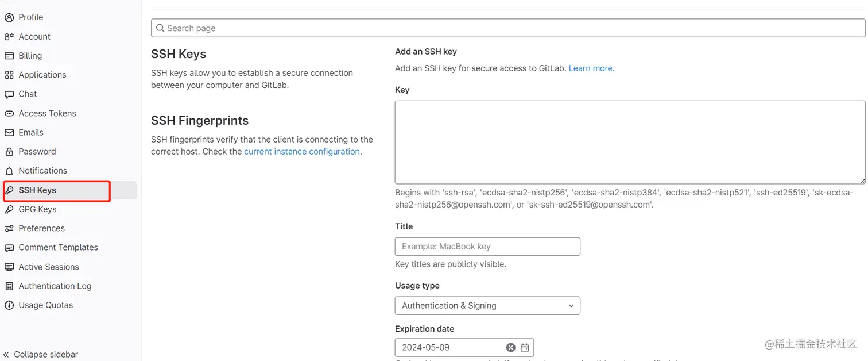The height and width of the screenshot is (361, 868).
Task: Open Authentication Log
Action: pos(55,286)
